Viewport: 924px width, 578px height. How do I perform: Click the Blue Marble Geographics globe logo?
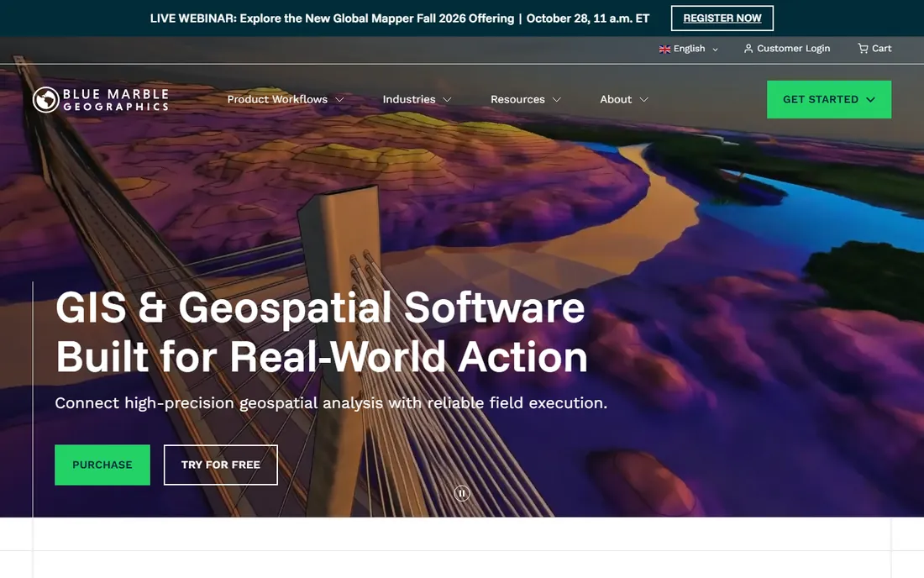tap(45, 99)
